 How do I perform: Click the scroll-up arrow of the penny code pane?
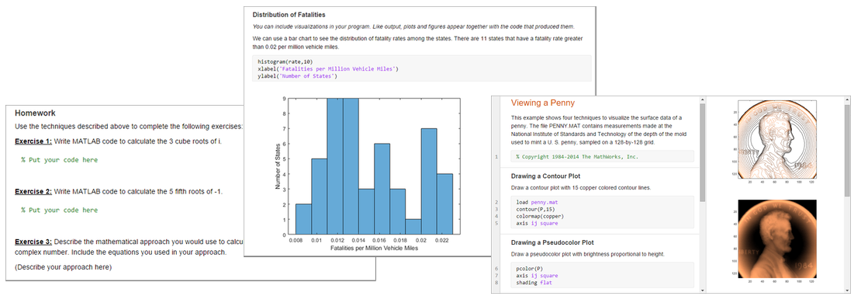(x=703, y=100)
